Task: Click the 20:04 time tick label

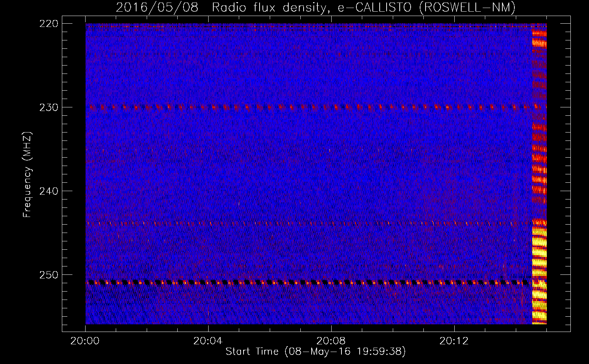Action: click(208, 341)
